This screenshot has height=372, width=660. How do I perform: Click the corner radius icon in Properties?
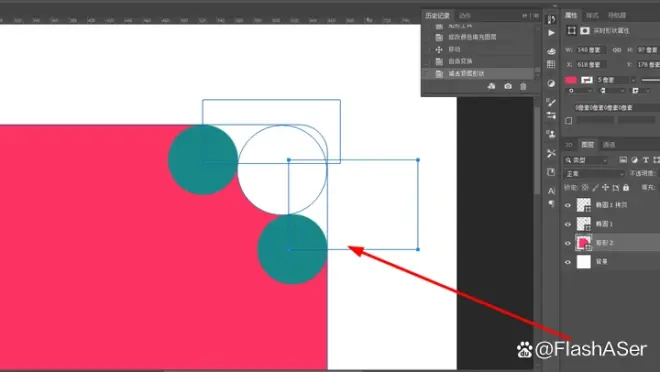coord(568,120)
